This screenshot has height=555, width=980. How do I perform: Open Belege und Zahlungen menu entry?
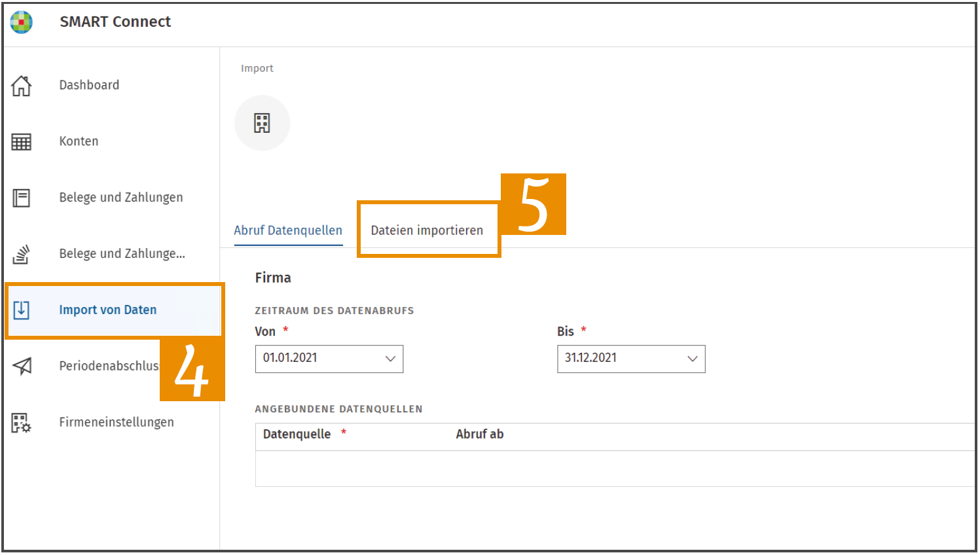121,198
